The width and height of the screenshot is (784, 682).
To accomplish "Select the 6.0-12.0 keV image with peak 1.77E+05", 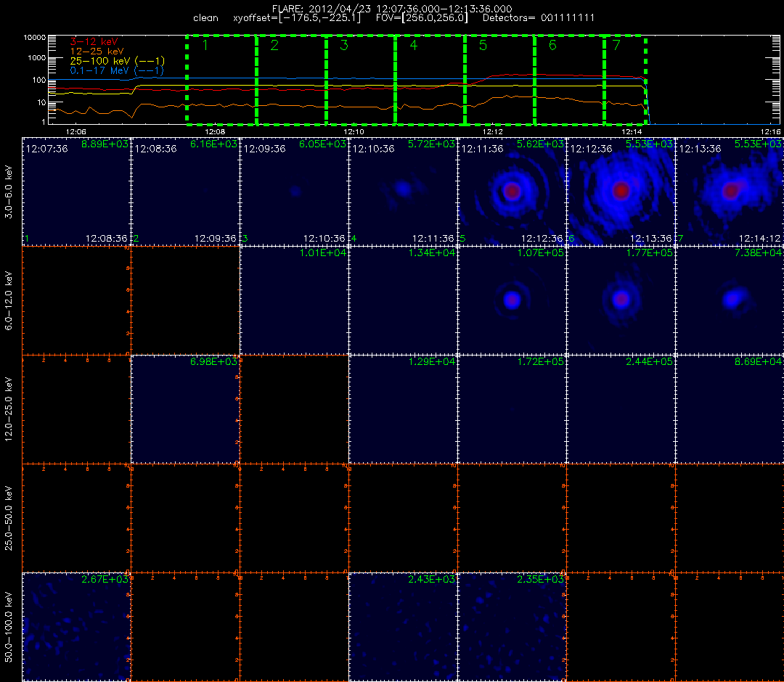I will click(x=621, y=301).
